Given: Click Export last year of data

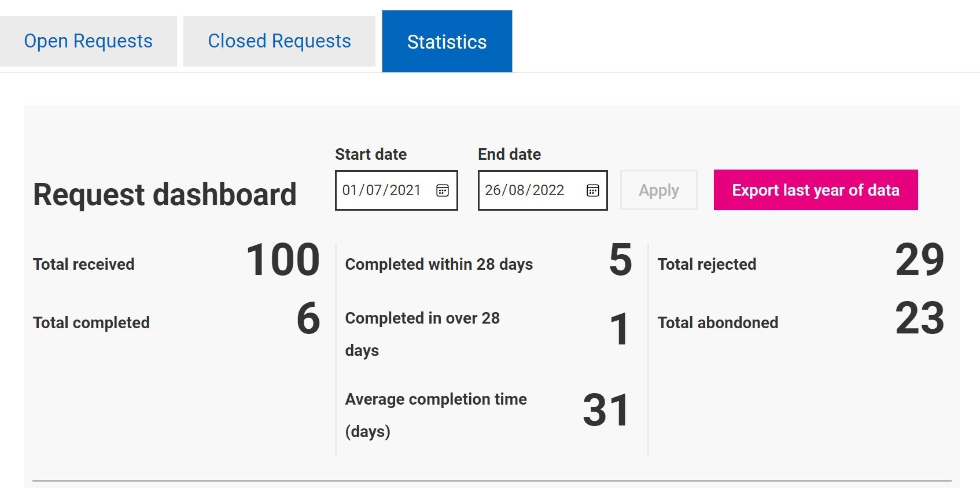Looking at the screenshot, I should (x=816, y=189).
